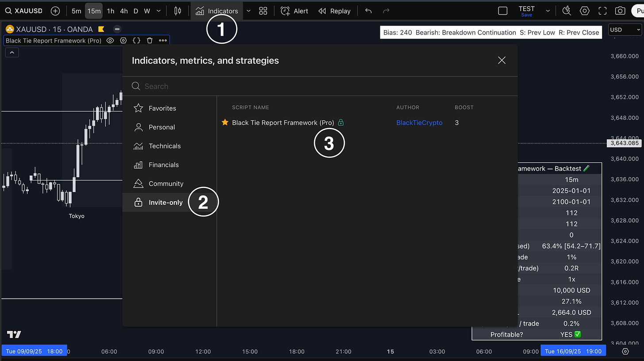Open the Community scripts category
Viewport: 644px width, 361px height.
169,184
